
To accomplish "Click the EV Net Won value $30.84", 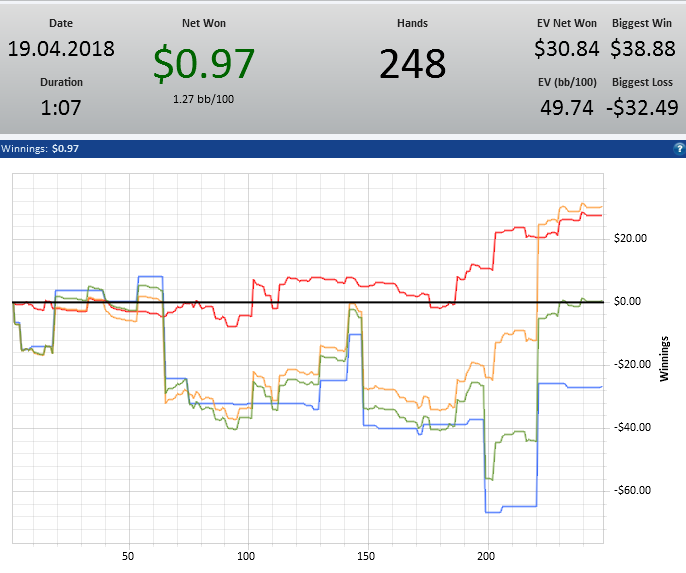I will [x=567, y=49].
